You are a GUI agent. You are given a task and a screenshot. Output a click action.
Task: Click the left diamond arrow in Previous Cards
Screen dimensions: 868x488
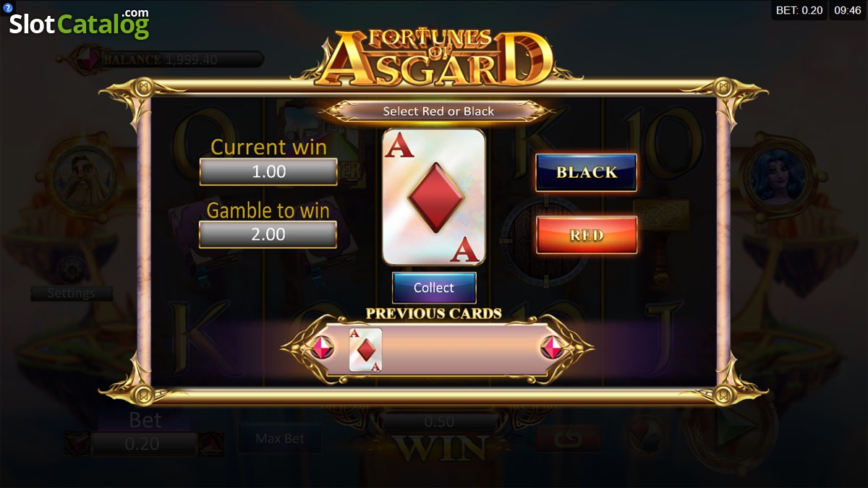(x=320, y=348)
